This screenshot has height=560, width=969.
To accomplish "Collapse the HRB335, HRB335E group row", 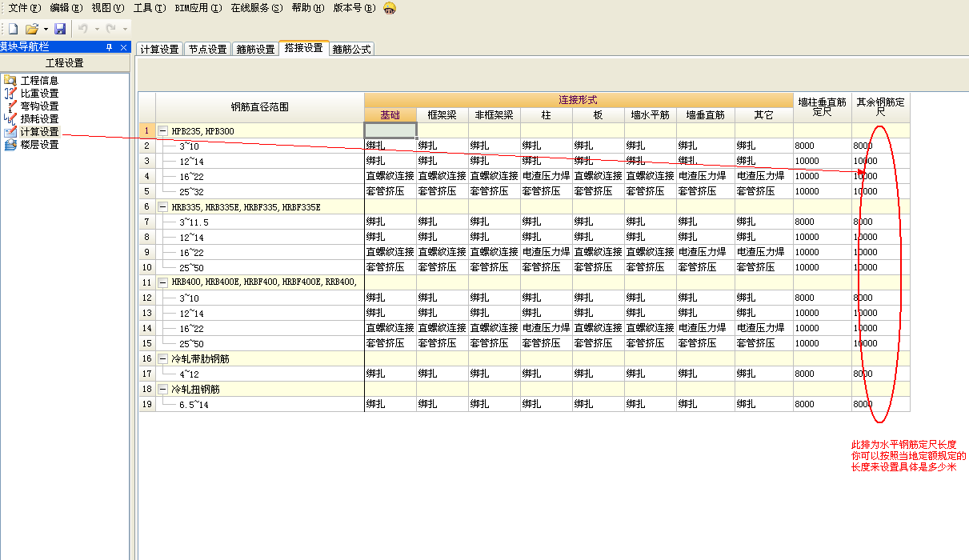I will tap(162, 206).
